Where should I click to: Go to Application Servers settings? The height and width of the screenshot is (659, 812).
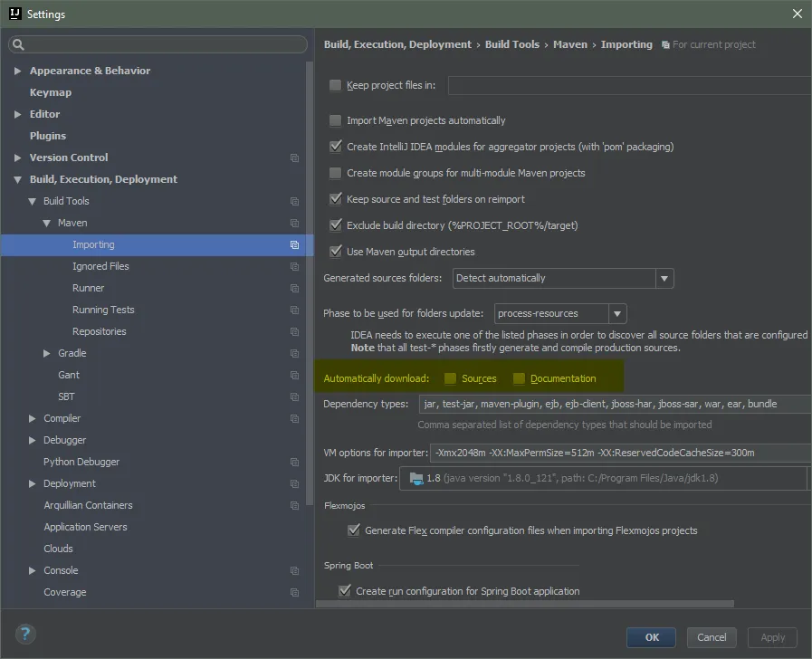(85, 527)
